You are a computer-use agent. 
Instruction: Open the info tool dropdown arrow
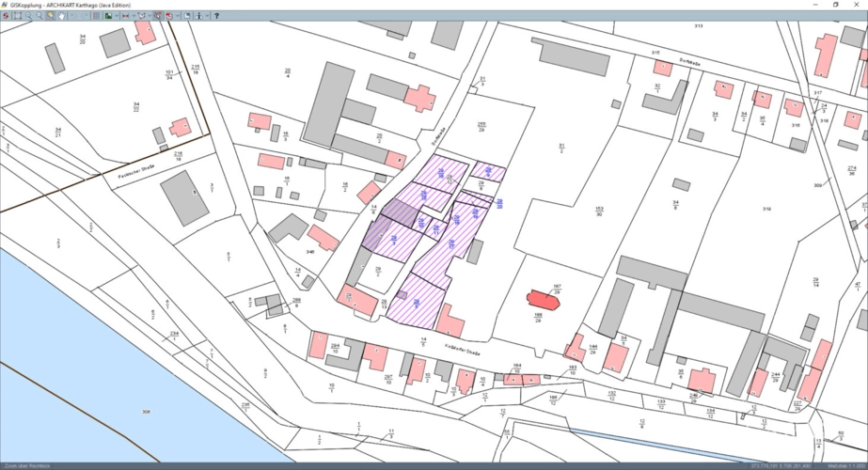click(x=208, y=16)
